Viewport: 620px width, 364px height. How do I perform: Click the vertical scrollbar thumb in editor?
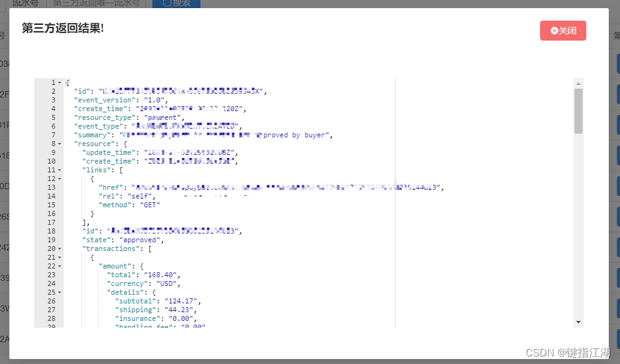coord(579,111)
